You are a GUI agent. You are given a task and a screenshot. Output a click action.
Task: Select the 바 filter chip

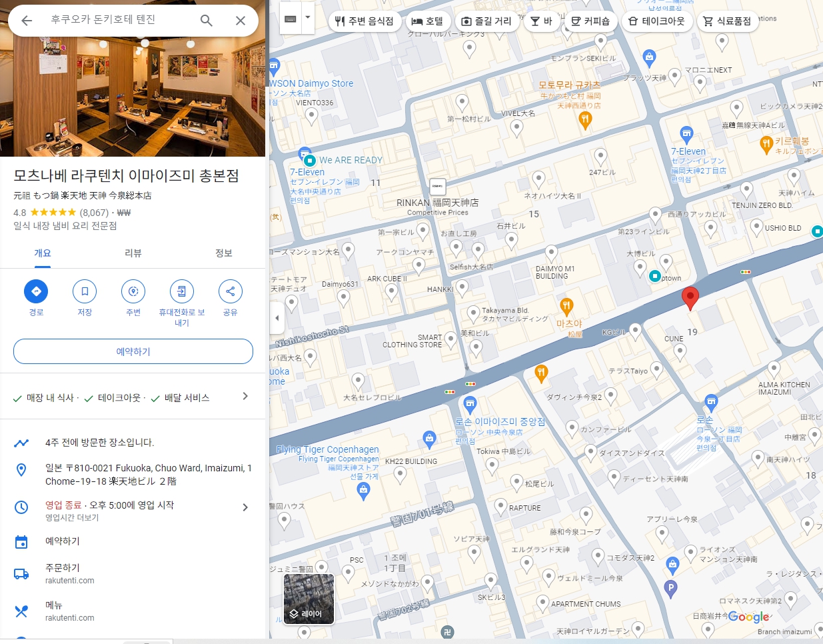click(541, 21)
